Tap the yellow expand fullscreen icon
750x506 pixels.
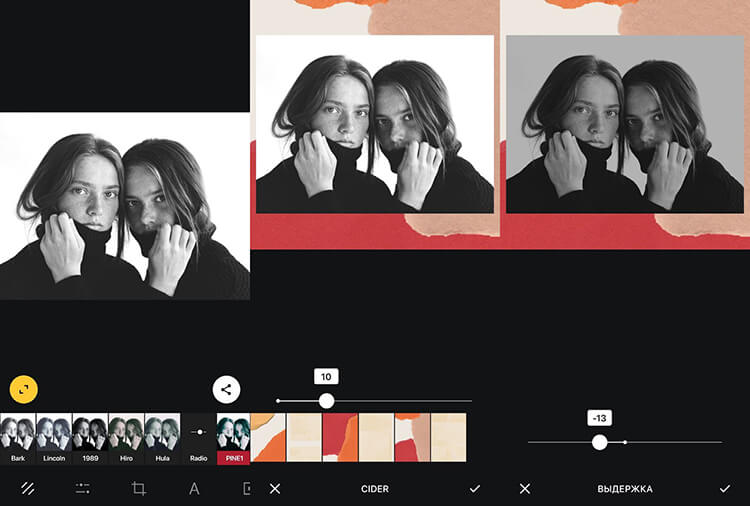pos(24,389)
